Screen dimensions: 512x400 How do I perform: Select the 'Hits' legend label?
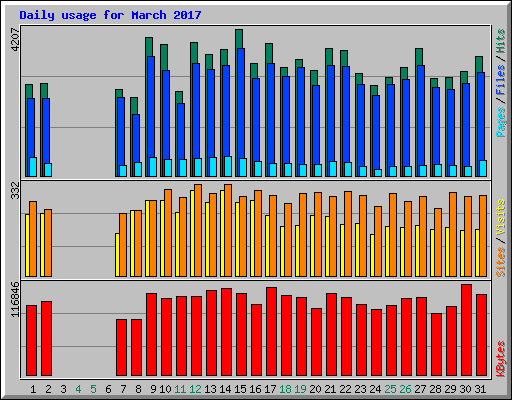pos(501,41)
